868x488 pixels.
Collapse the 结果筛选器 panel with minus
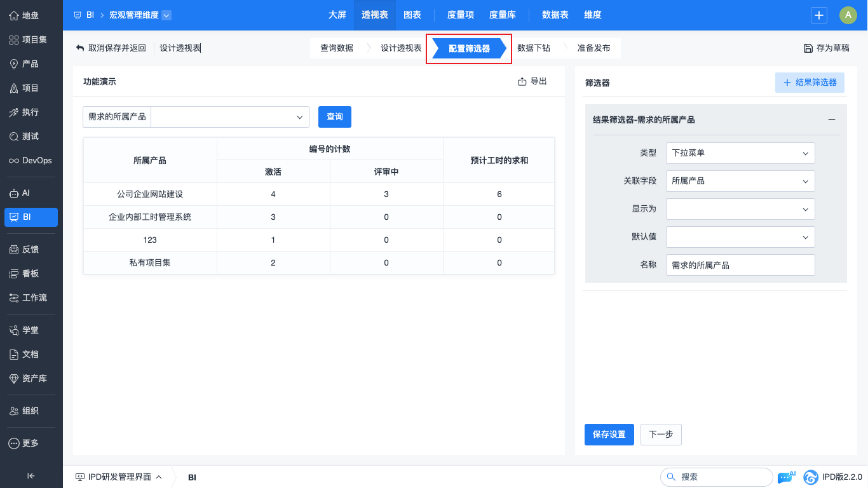pos(831,120)
